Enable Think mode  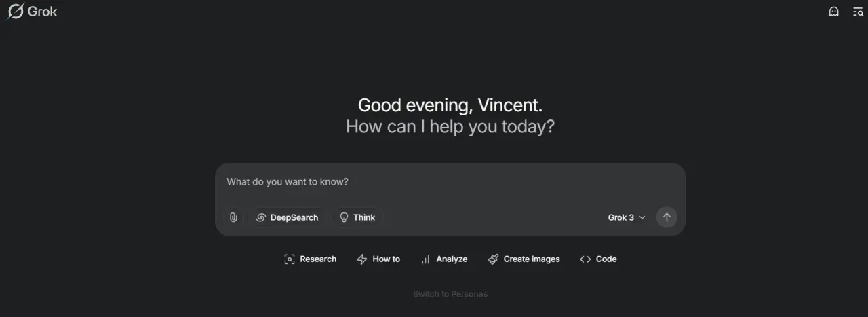pos(357,217)
